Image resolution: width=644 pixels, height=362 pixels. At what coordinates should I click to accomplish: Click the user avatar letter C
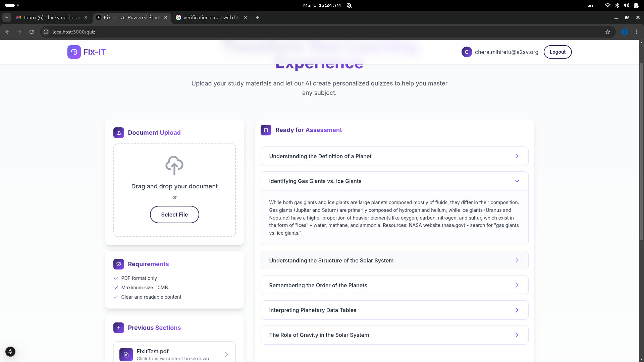point(467,52)
